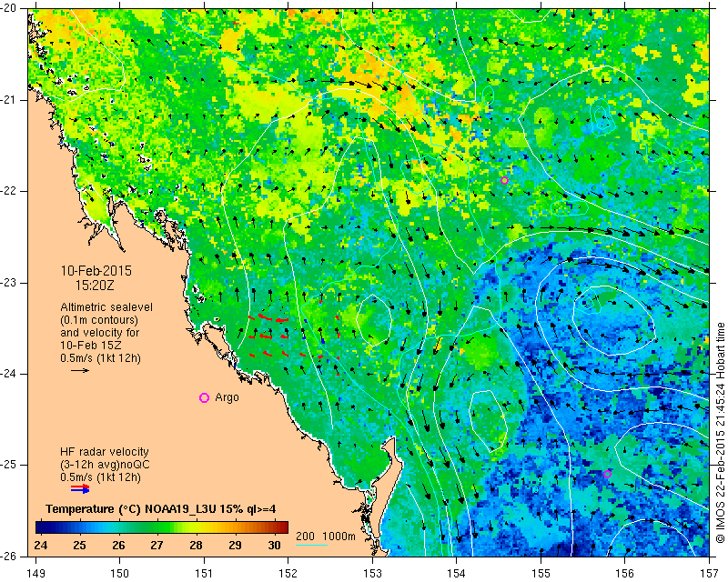Click the 'Temperature (°C) NOAA19_L3U 15% ql>=4' title
This screenshot has height=582, width=728.
(161, 509)
